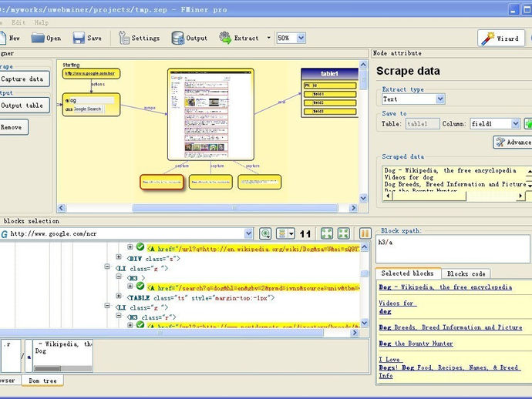
Task: Open the URL address history dropdown
Action: tap(248, 233)
